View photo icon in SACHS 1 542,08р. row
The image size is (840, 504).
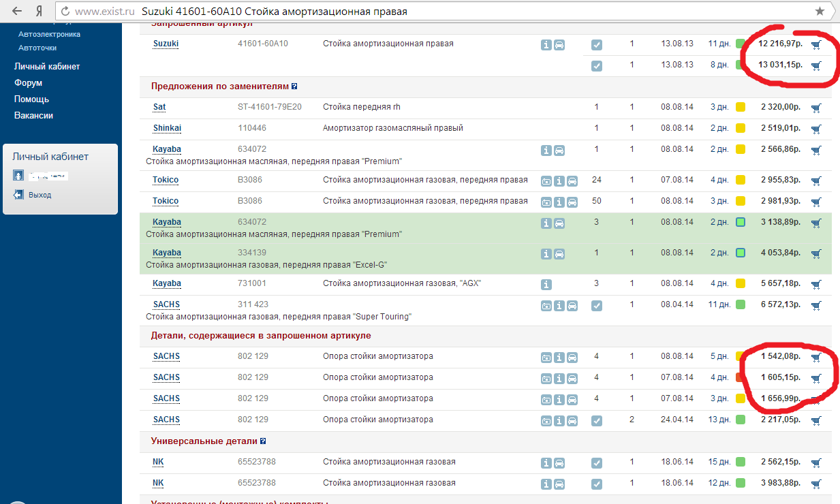point(546,358)
